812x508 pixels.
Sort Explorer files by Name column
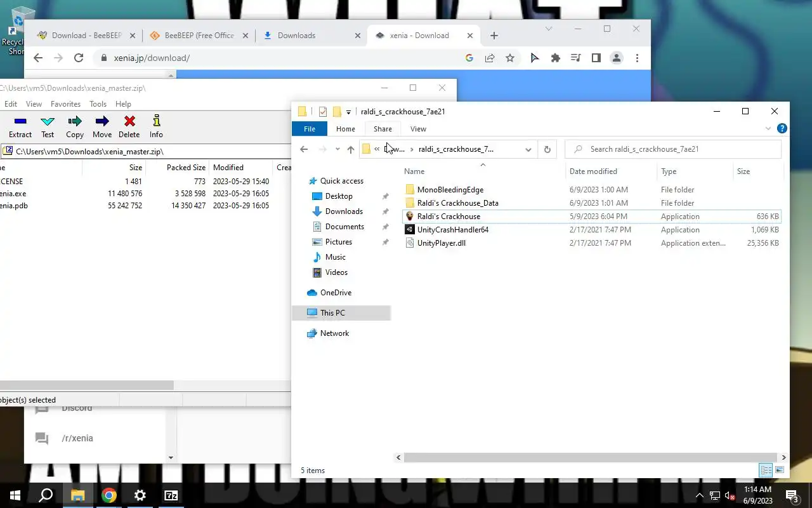point(482,171)
